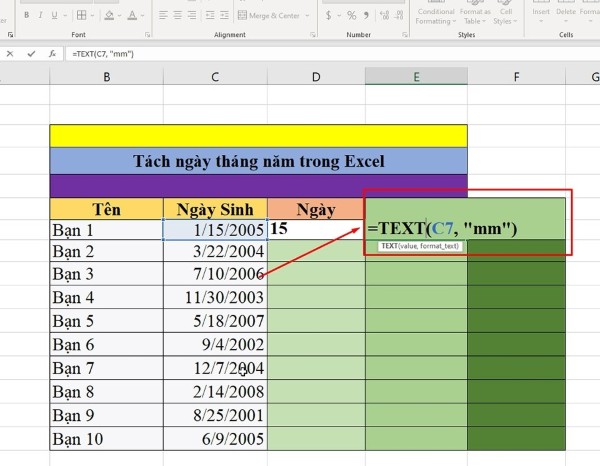Click the Merge & Center button
This screenshot has height=466, width=600.
269,15
